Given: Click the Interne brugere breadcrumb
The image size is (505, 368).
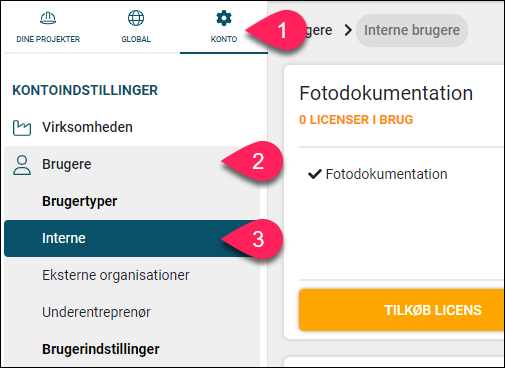Looking at the screenshot, I should point(412,30).
